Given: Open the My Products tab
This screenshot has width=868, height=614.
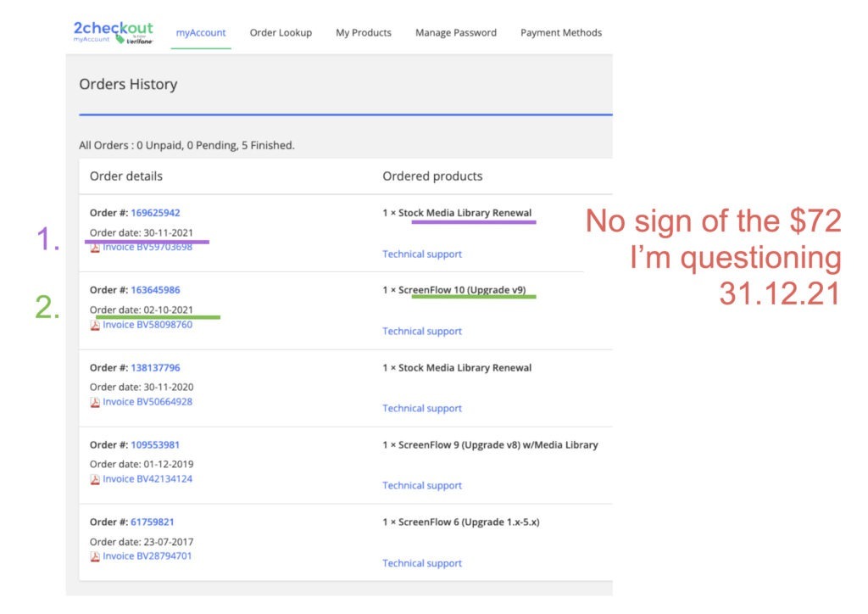Looking at the screenshot, I should (363, 33).
